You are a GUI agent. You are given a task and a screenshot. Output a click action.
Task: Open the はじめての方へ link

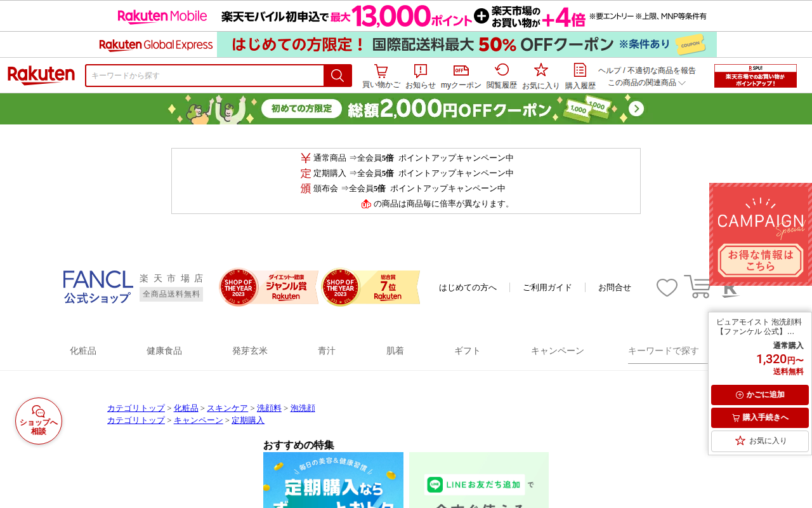[x=468, y=288]
